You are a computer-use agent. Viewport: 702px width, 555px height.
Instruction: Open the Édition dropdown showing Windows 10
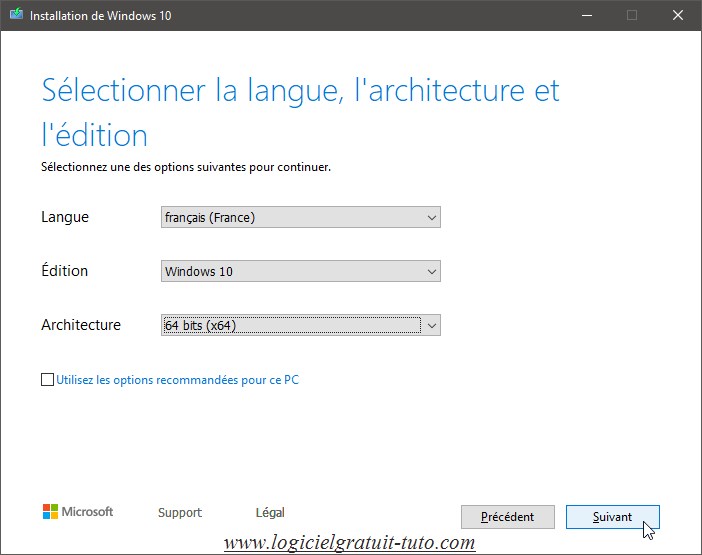coord(301,271)
